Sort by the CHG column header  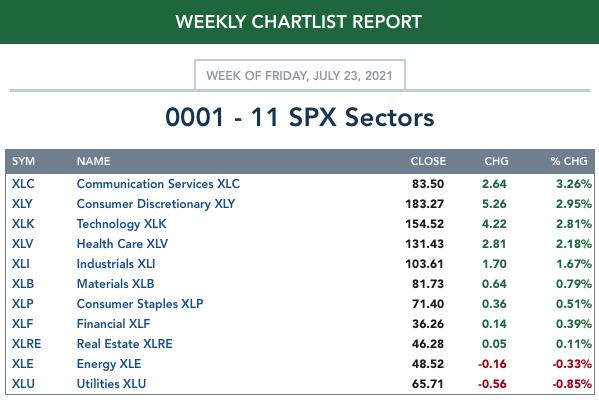tap(496, 161)
